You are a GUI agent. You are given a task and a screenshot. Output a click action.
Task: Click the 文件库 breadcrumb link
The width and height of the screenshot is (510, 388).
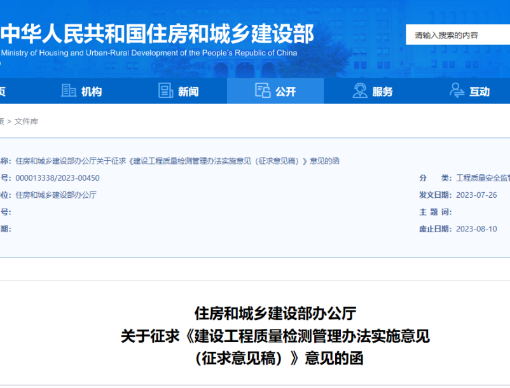[26, 121]
